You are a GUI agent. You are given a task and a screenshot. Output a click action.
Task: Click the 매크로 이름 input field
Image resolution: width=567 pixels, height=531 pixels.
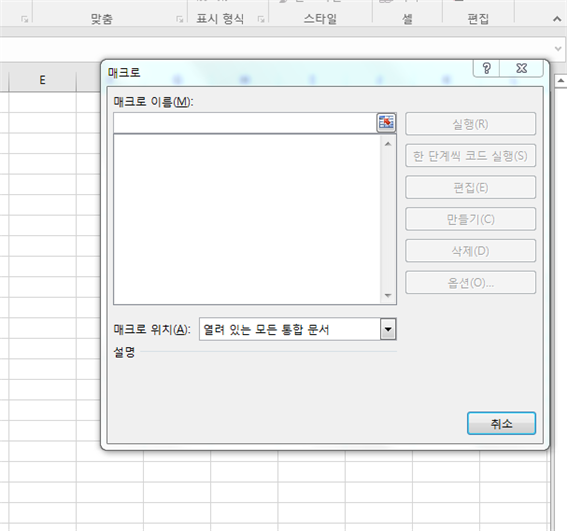[x=245, y=123]
